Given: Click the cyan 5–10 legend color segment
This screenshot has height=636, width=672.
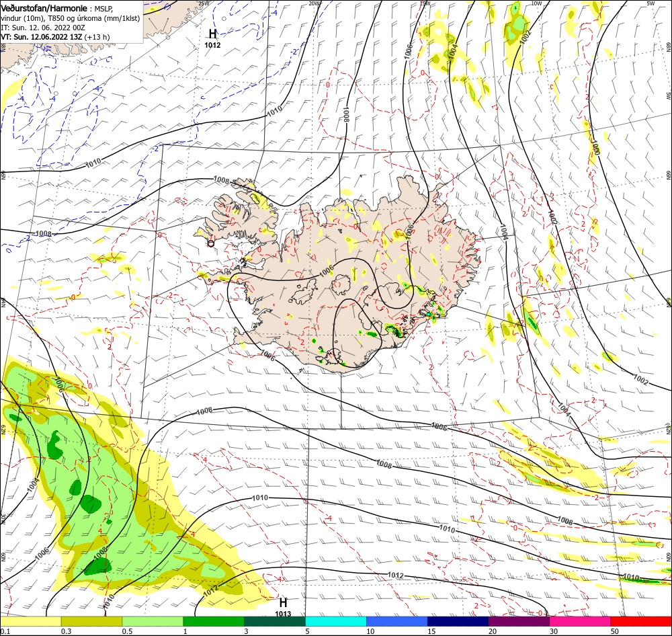Looking at the screenshot, I should [x=336, y=621].
